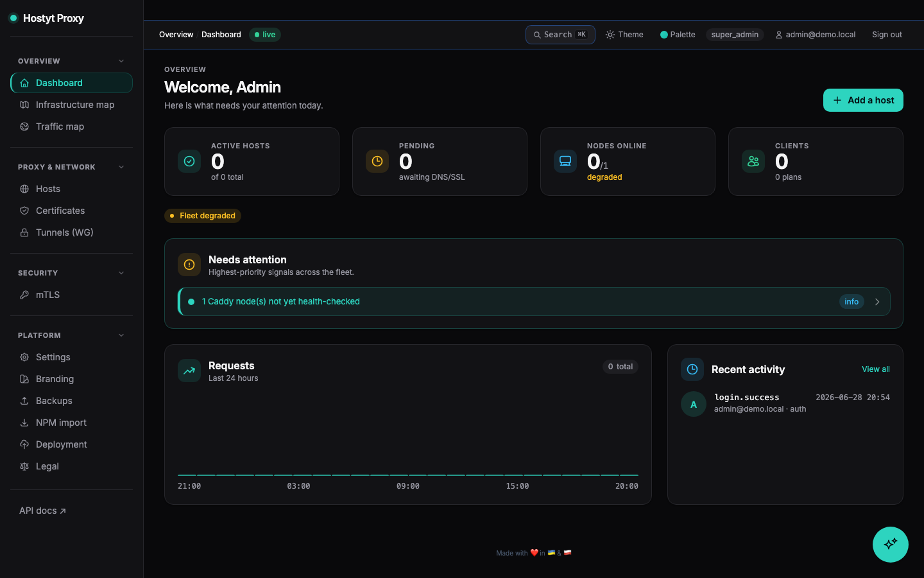Click the Tunnels lock icon
The image size is (924, 578).
24,232
